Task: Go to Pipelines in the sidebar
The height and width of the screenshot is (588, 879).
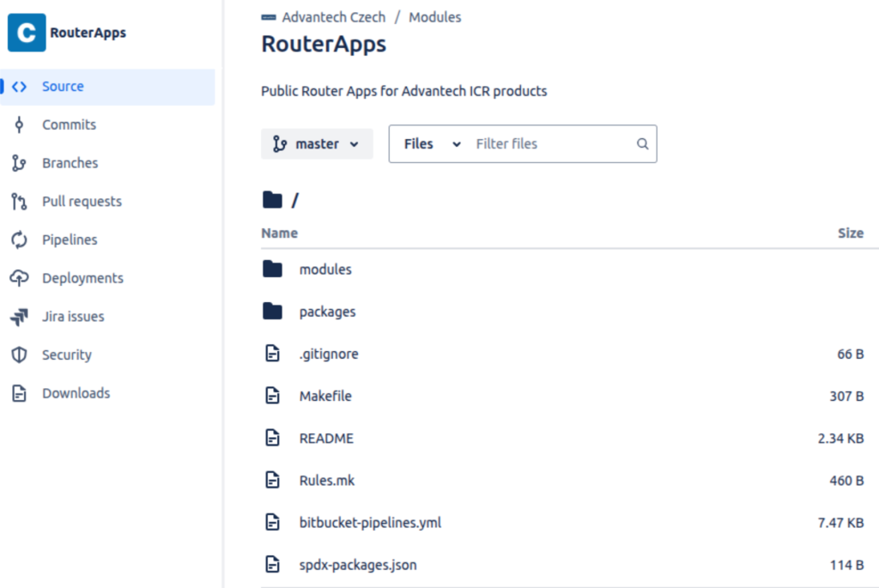Action: [x=70, y=239]
